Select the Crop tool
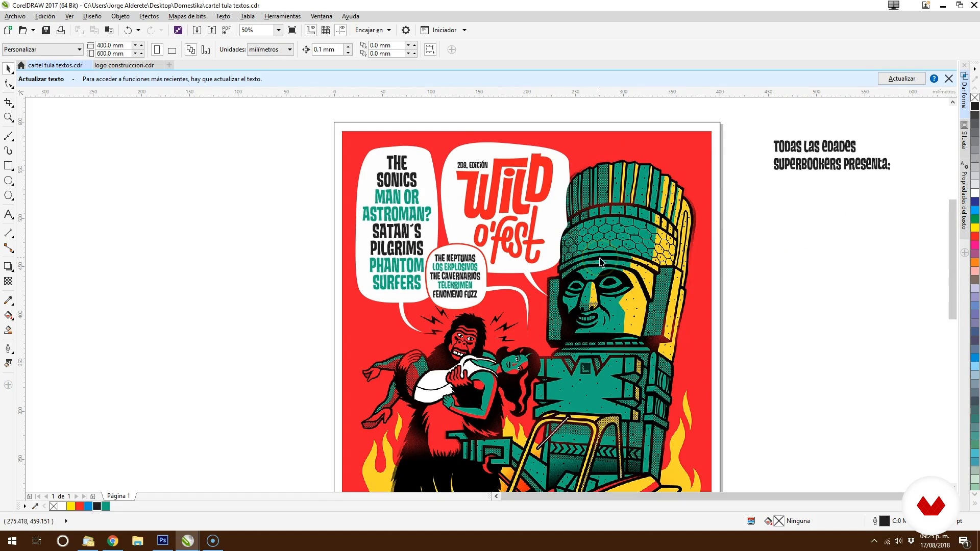Image resolution: width=980 pixels, height=551 pixels. (x=8, y=103)
